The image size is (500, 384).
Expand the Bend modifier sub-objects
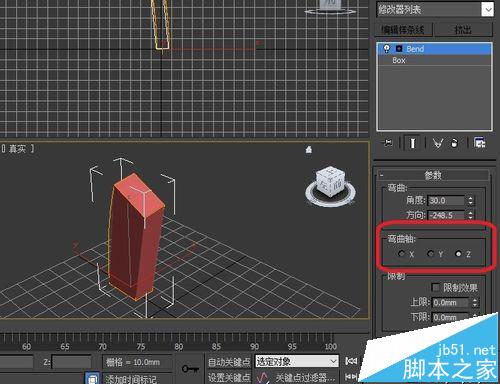click(399, 49)
